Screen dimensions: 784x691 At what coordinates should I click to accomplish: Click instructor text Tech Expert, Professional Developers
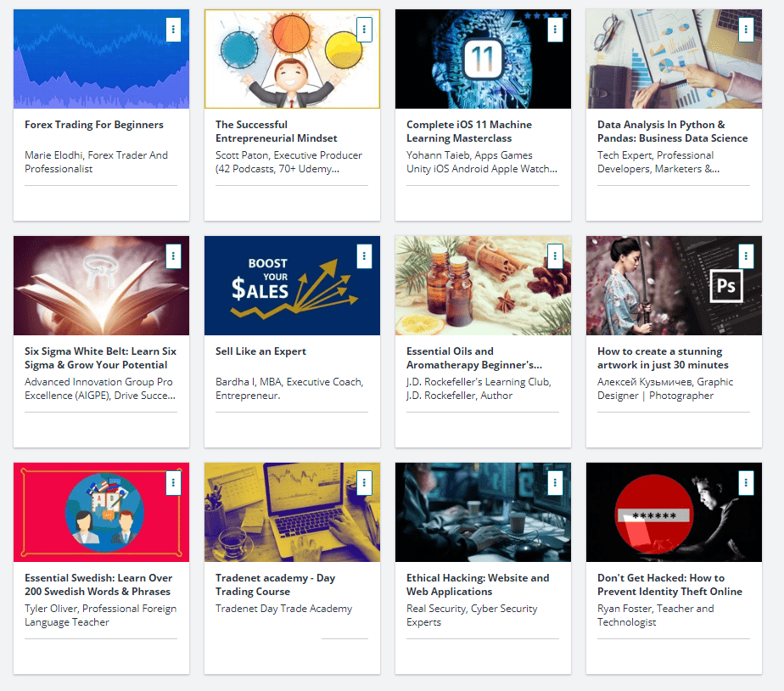pos(658,162)
